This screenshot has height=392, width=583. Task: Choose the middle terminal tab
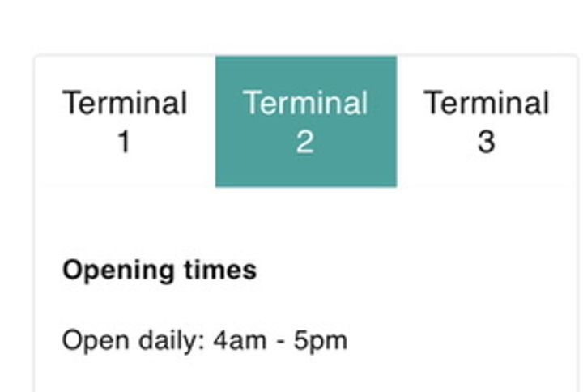(305, 121)
